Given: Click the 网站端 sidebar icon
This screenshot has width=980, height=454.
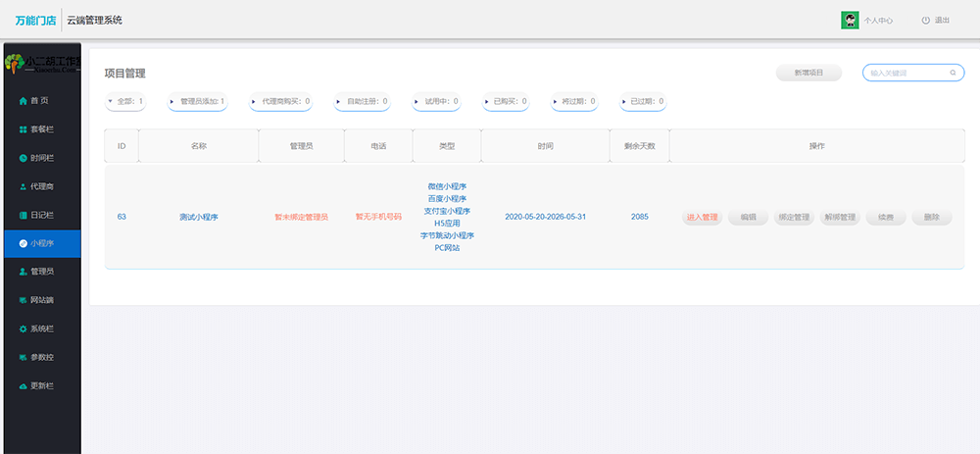Looking at the screenshot, I should point(24,300).
